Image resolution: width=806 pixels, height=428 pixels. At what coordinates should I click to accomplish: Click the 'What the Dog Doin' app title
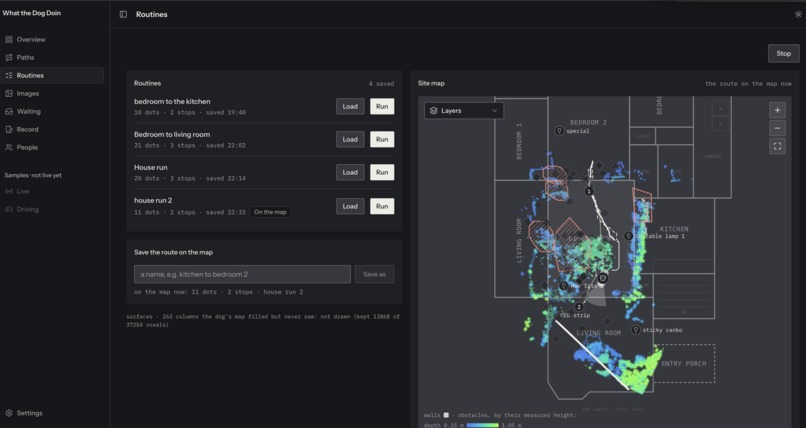31,13
